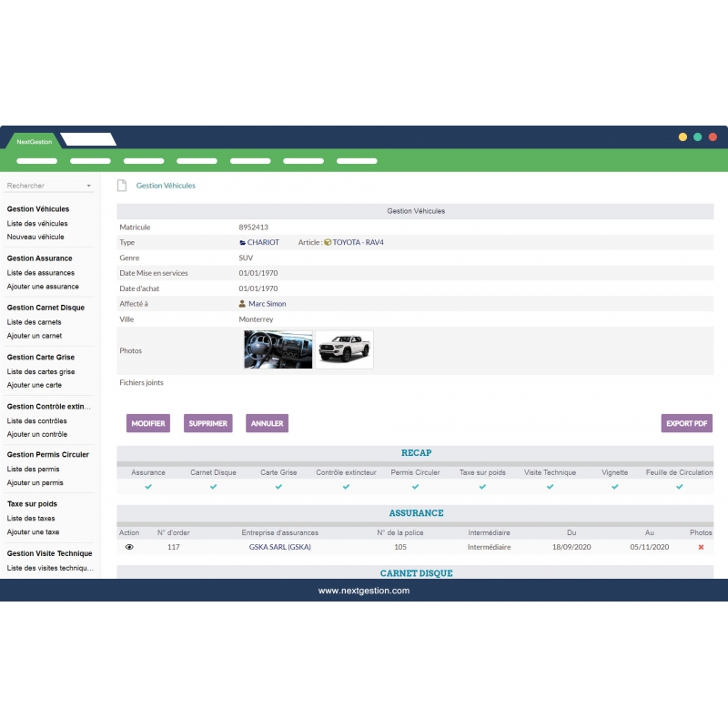Click the NextGestion logo tab
This screenshot has height=728, width=728.
[x=34, y=141]
